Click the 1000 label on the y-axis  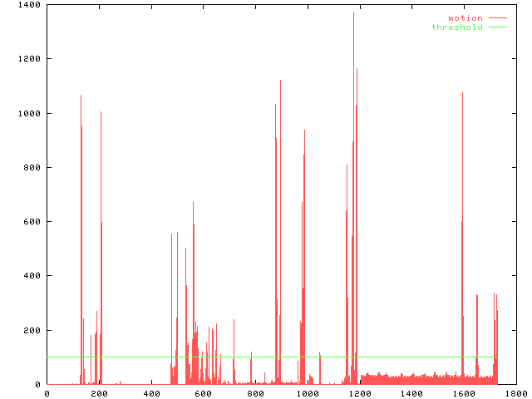[x=30, y=113]
